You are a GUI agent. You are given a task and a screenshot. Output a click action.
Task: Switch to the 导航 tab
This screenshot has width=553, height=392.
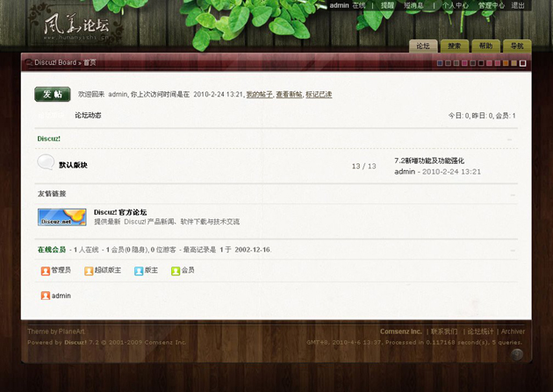coord(516,46)
